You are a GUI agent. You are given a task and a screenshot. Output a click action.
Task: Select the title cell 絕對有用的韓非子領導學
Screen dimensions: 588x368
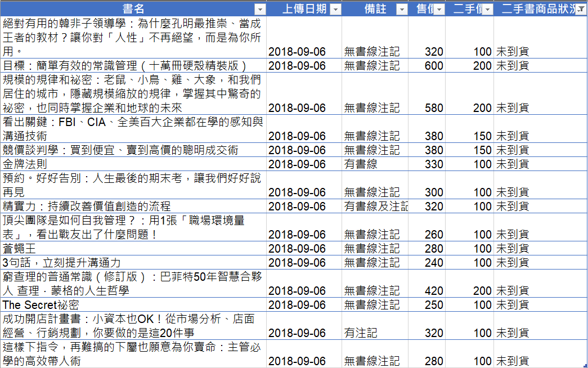[133, 37]
